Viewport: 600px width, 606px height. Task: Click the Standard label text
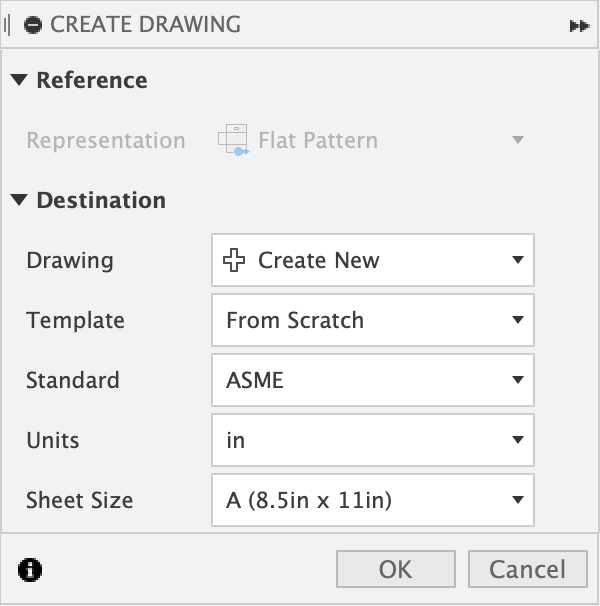tap(73, 381)
